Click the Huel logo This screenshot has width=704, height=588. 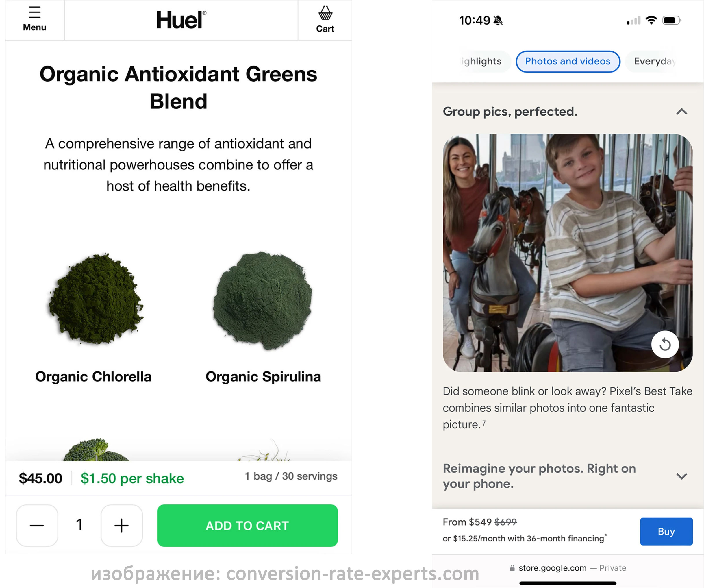181,20
